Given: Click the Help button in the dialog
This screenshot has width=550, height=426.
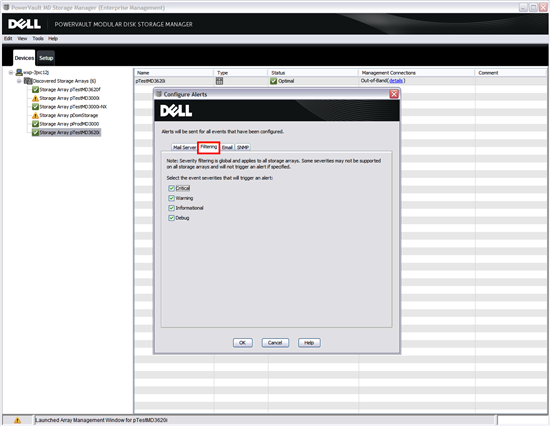Looking at the screenshot, I should coord(309,342).
